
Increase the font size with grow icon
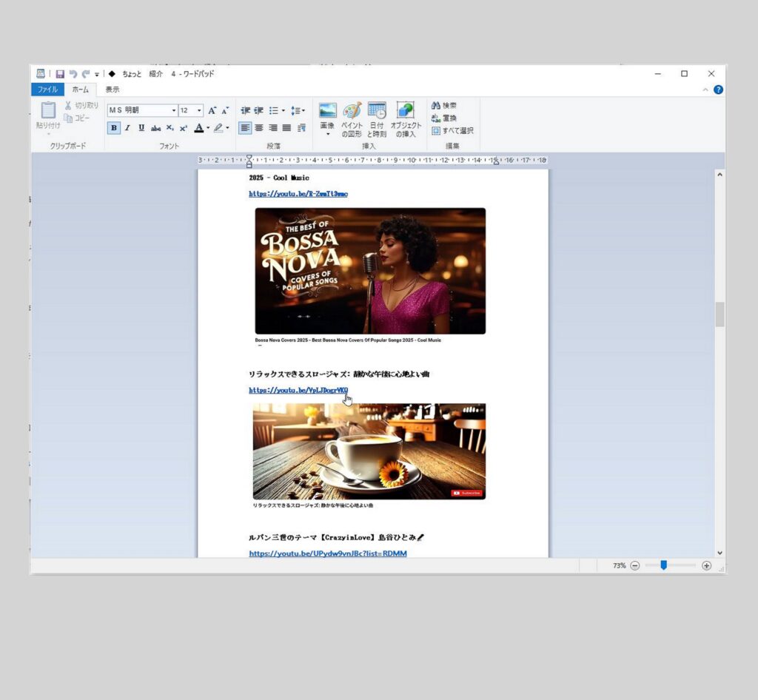tap(212, 111)
